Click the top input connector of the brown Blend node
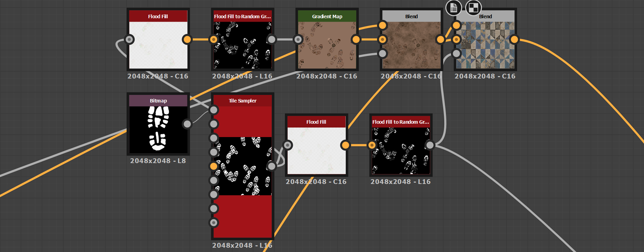 pyautogui.click(x=383, y=26)
